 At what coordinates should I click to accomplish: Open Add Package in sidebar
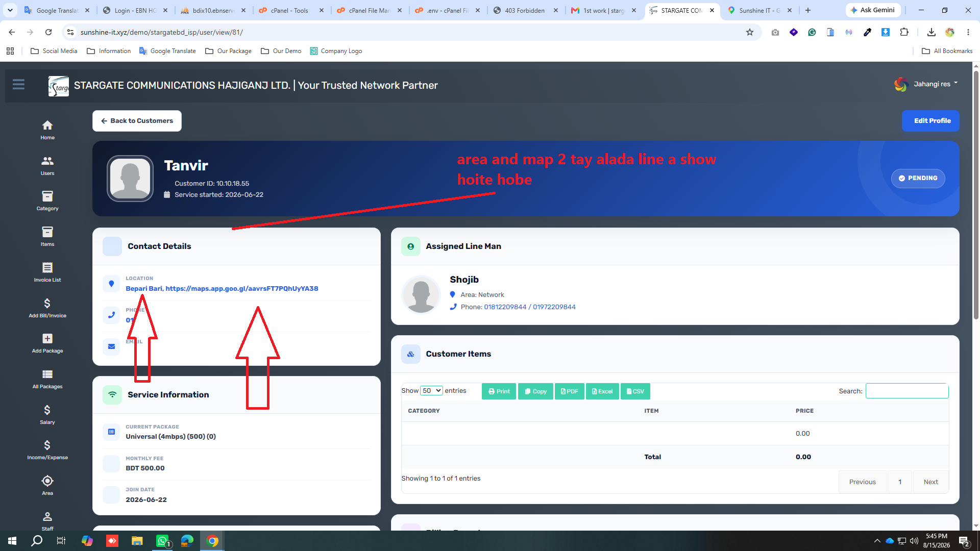pyautogui.click(x=47, y=343)
